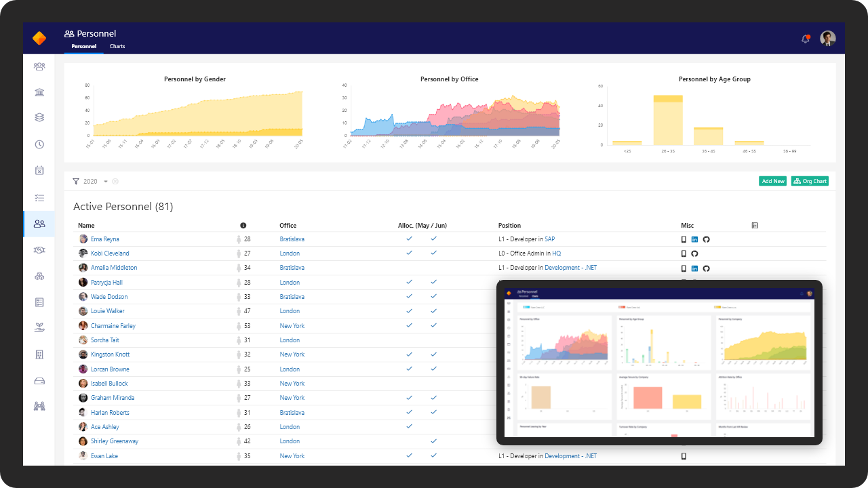Select the calendar/absences icon in sidebar
868x488 pixels.
coord(39,171)
